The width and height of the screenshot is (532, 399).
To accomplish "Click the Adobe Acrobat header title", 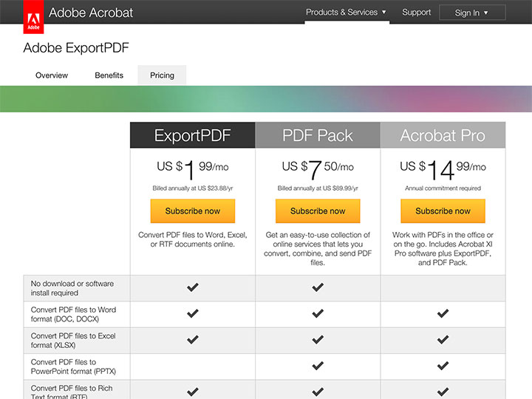I will [x=91, y=13].
